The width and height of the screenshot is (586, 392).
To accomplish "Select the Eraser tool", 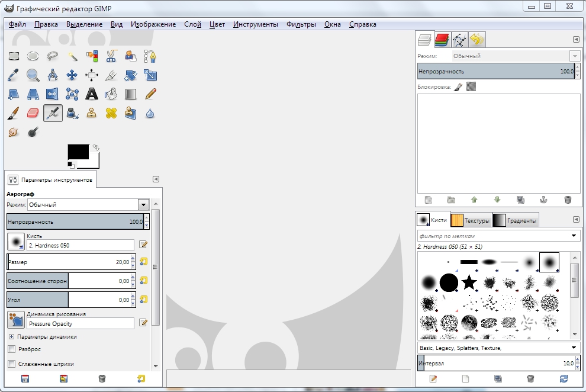I will [33, 113].
